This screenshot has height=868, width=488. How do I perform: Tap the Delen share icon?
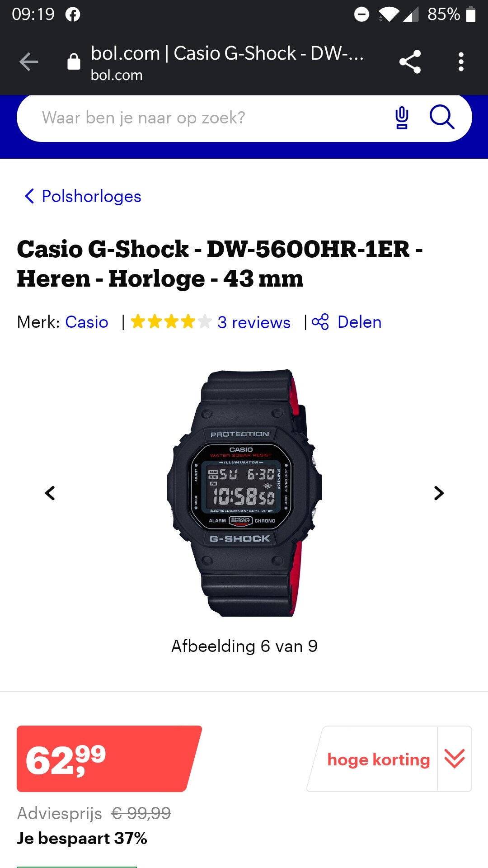click(320, 322)
